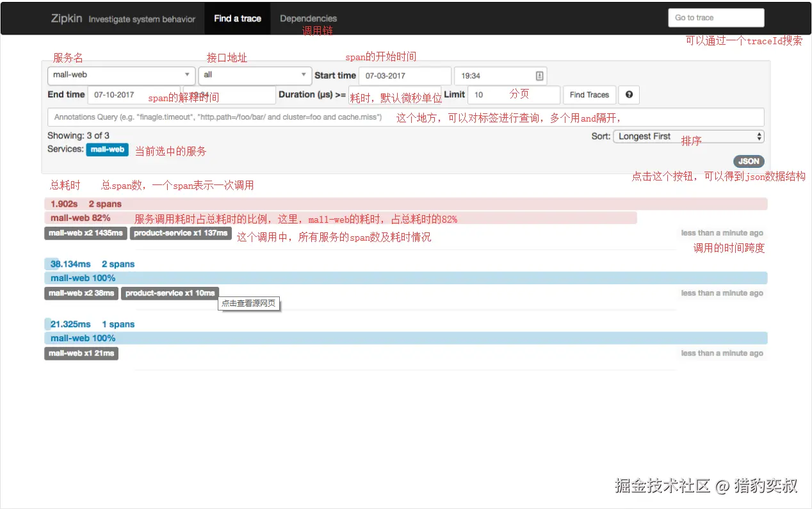The width and height of the screenshot is (812, 509).
Task: Click the help question mark icon
Action: click(x=629, y=95)
